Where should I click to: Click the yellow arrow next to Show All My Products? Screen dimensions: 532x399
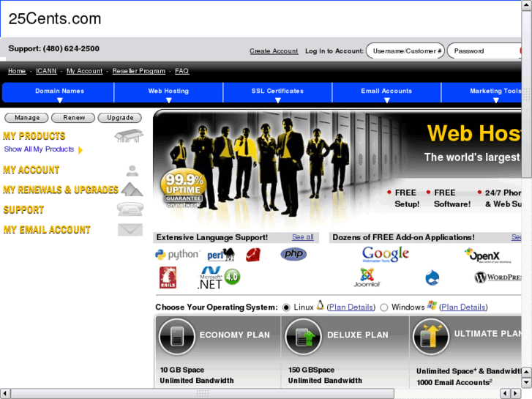click(80, 150)
